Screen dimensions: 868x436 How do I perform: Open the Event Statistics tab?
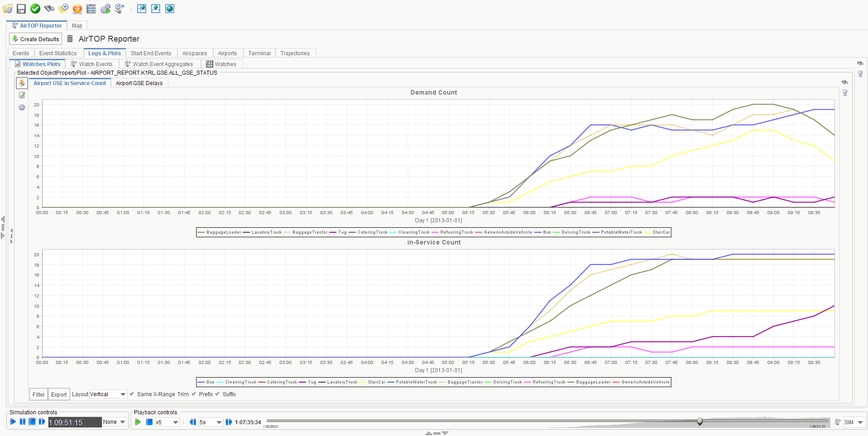(x=58, y=53)
